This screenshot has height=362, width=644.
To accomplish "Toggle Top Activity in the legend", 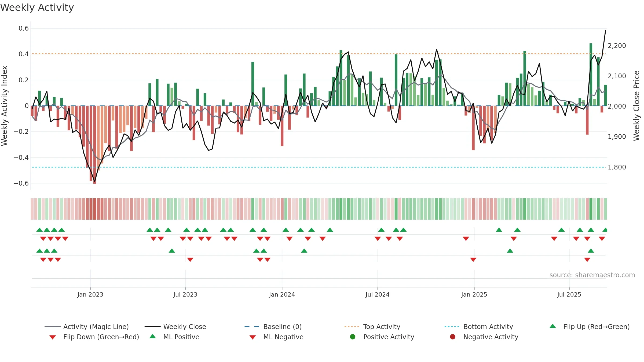I will (372, 327).
